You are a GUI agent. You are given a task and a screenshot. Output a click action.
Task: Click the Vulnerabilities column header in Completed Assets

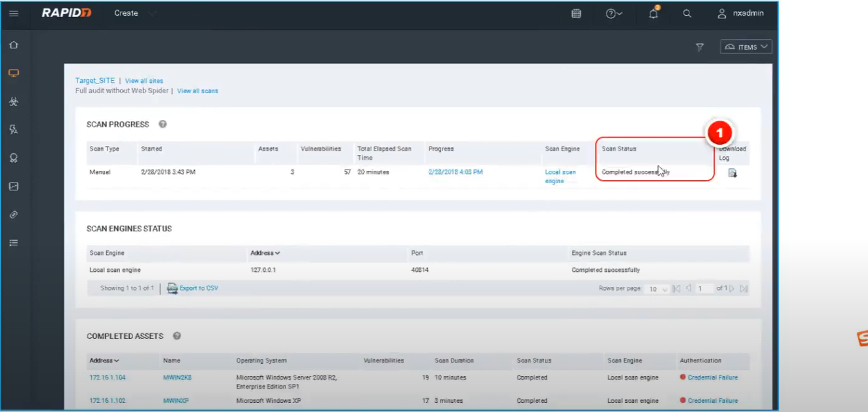384,360
